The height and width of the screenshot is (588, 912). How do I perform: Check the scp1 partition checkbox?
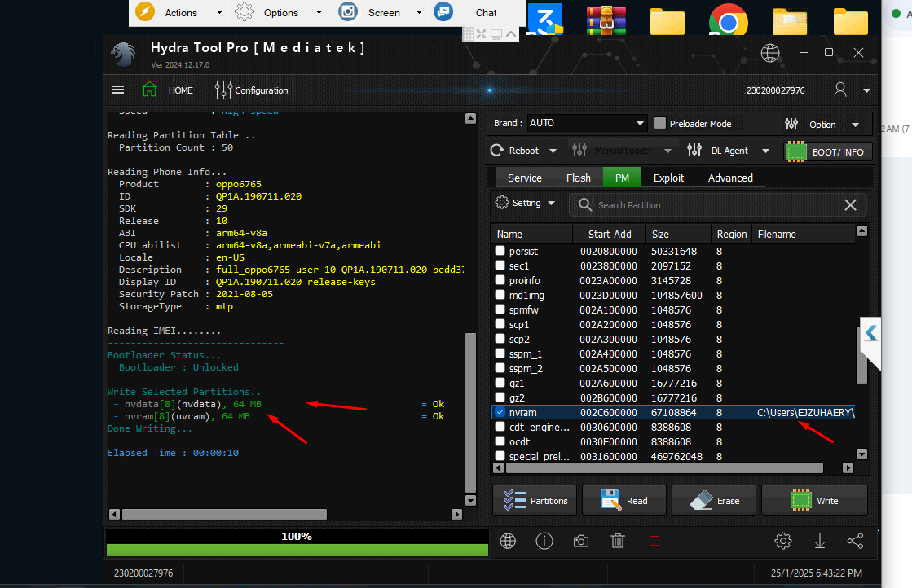(500, 323)
